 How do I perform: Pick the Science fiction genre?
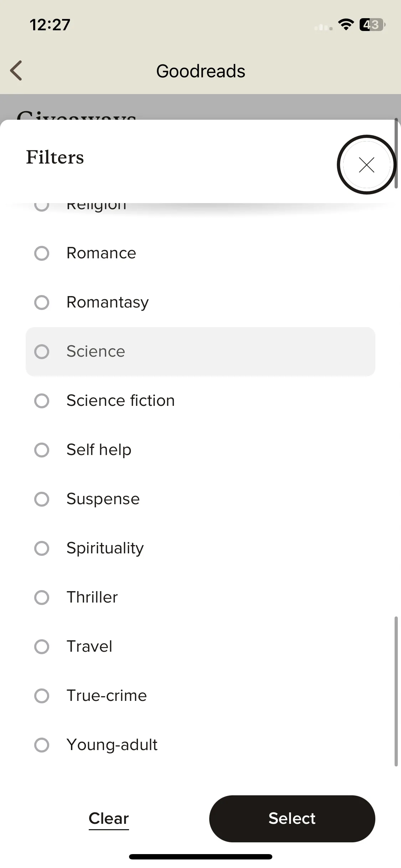pos(200,401)
